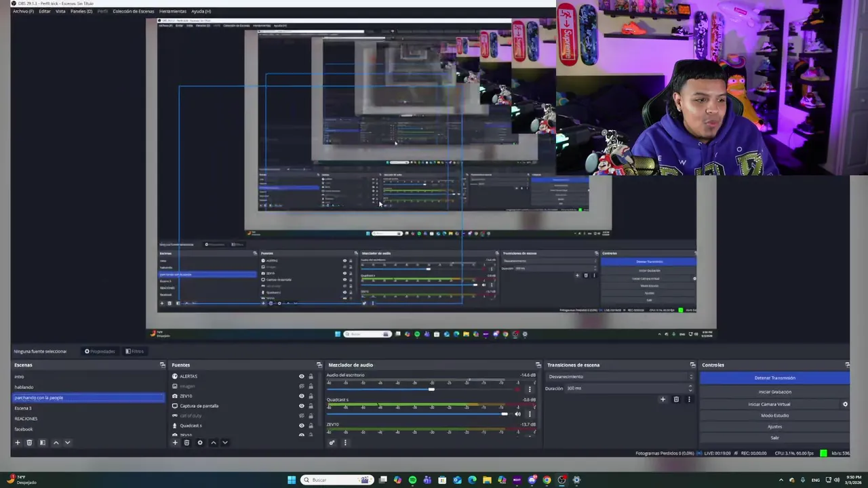Show the call of duty source

pos(302,415)
